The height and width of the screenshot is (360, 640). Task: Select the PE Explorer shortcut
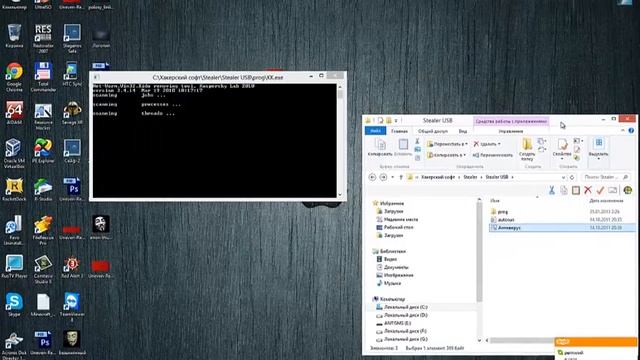click(43, 151)
